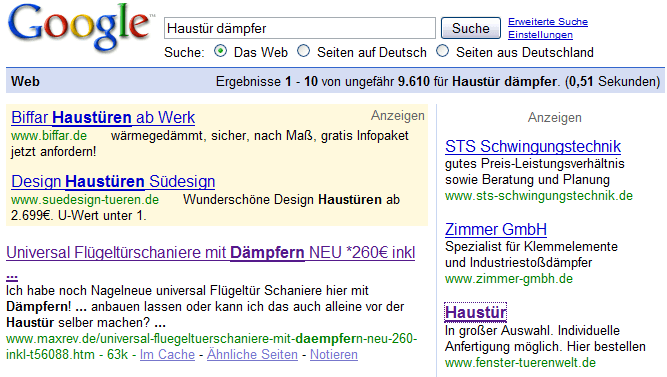Click the www.suedesign-tueren.de URL text
Screen dimensions: 667x377
coord(85,200)
